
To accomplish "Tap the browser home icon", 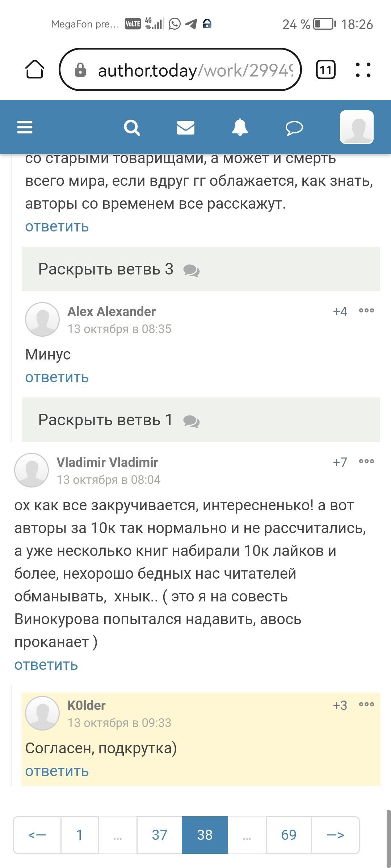I will [x=35, y=69].
